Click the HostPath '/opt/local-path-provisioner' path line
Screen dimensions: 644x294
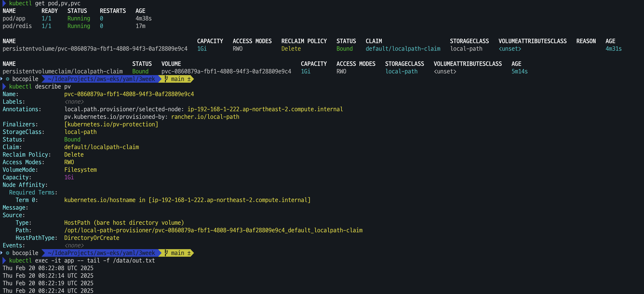tap(213, 230)
